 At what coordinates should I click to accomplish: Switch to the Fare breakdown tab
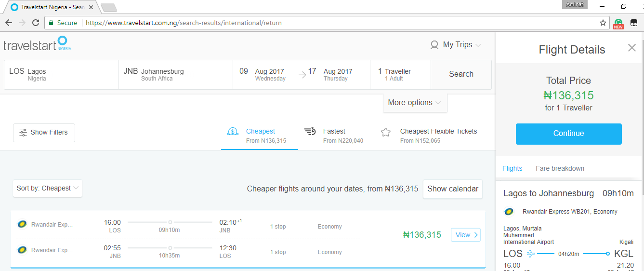coord(560,168)
